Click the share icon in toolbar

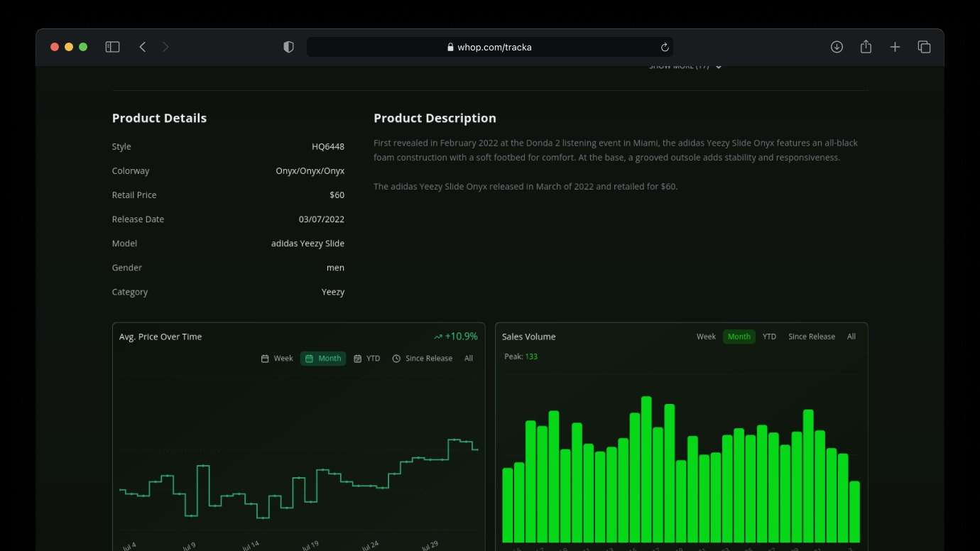[x=866, y=47]
